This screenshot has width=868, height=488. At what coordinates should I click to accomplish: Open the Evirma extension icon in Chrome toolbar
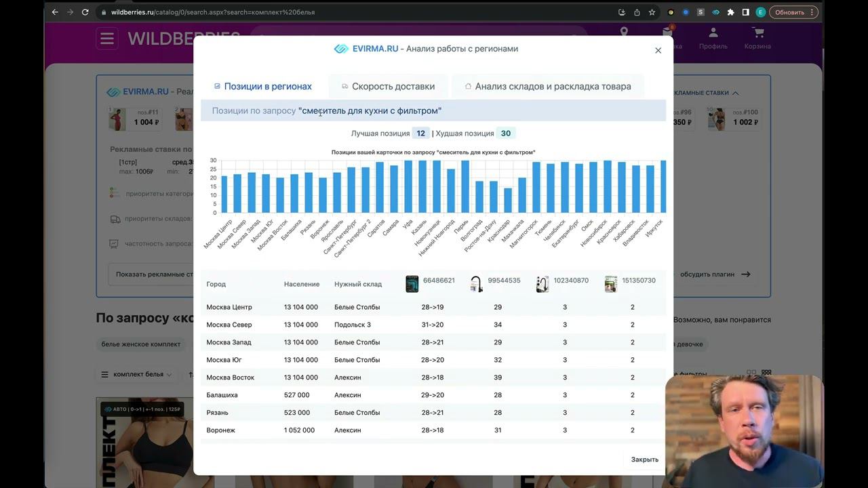coord(715,12)
